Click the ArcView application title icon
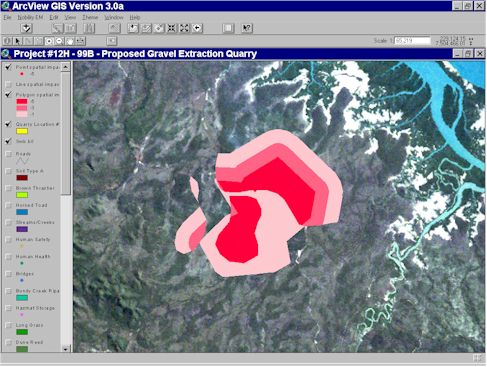The height and width of the screenshot is (367, 487). coord(5,6)
